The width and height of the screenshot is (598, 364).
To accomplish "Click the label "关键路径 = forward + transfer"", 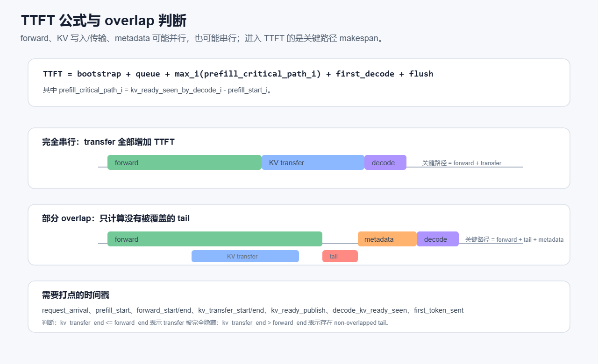I will click(462, 163).
